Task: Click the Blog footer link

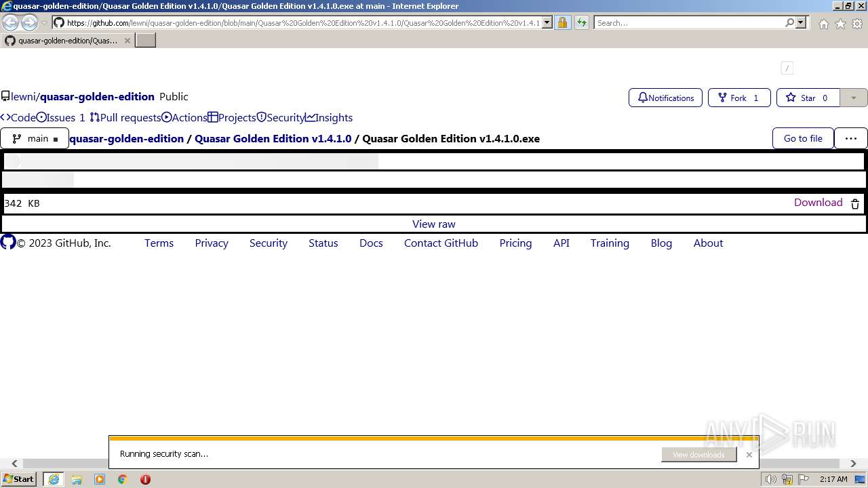Action: (x=661, y=243)
